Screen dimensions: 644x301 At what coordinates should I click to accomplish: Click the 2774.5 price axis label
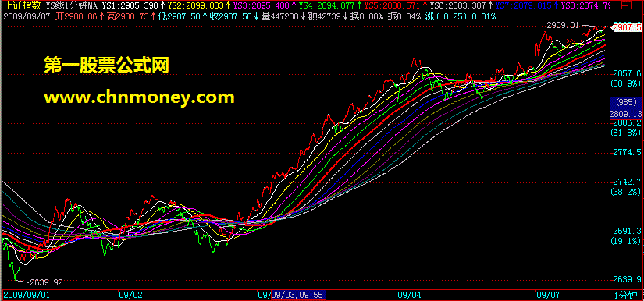(x=627, y=152)
